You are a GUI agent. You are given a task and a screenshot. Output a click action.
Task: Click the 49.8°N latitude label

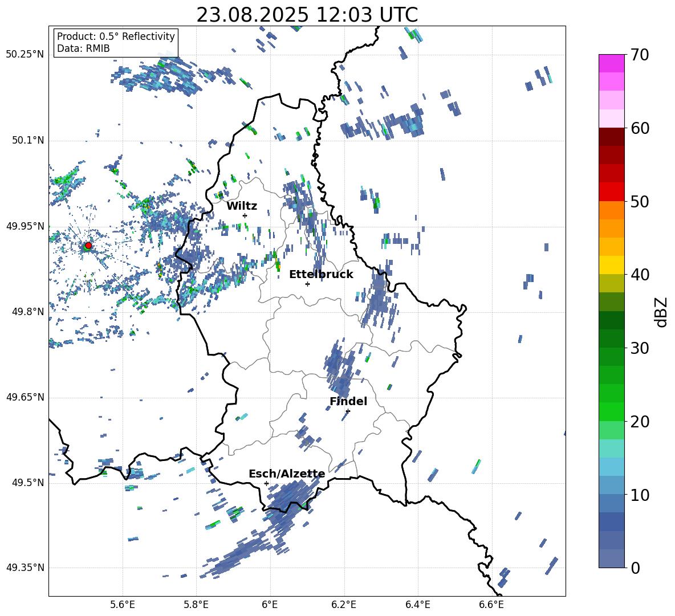[x=27, y=312]
